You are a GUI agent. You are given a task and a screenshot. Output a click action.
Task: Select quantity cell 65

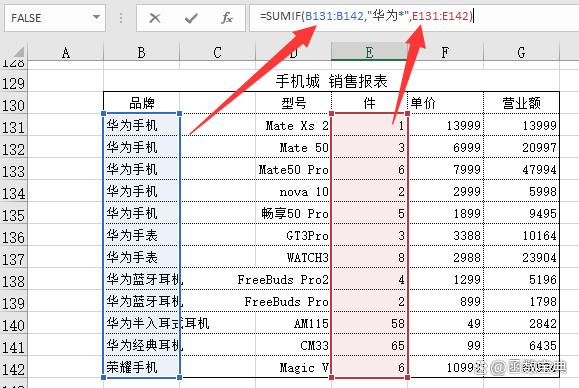coord(369,345)
